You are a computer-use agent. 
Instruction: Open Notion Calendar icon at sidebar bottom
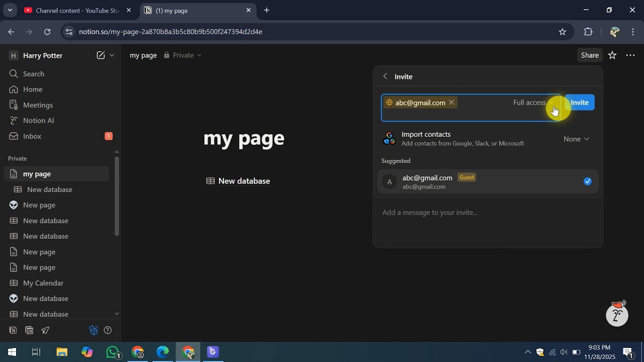point(29,330)
